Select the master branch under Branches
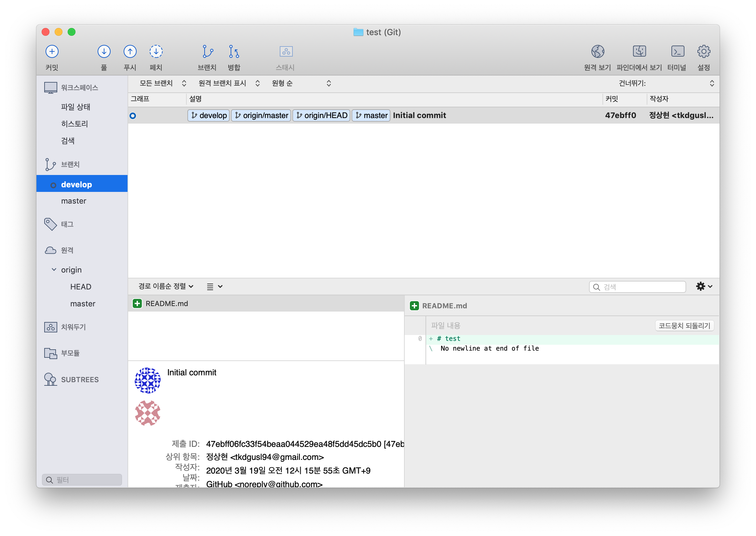Viewport: 756px width, 536px height. pyautogui.click(x=74, y=201)
